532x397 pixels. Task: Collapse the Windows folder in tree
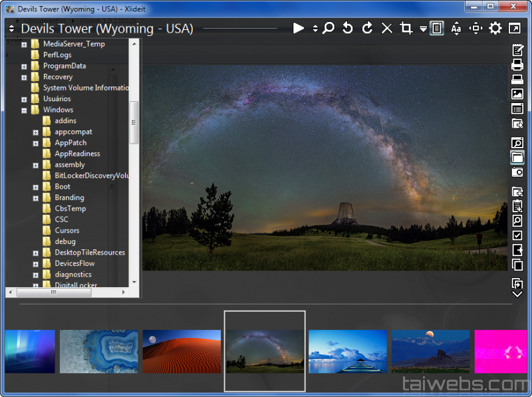click(x=25, y=110)
